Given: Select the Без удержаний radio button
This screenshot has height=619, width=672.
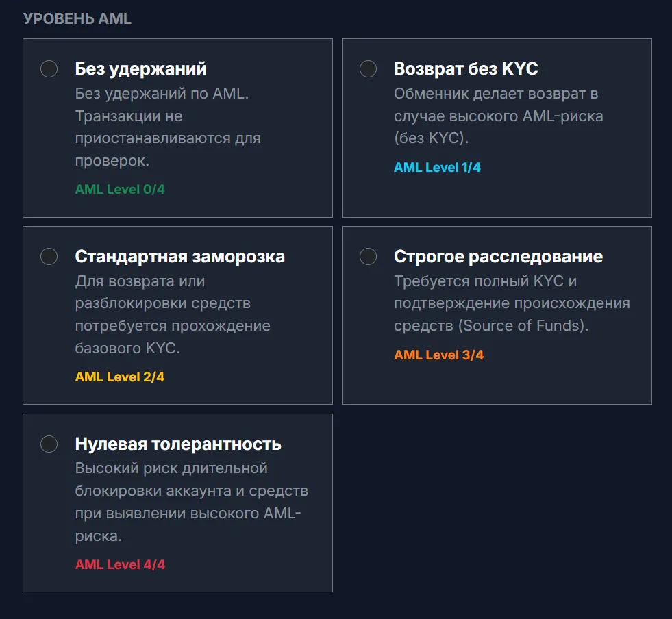Looking at the screenshot, I should (x=49, y=68).
